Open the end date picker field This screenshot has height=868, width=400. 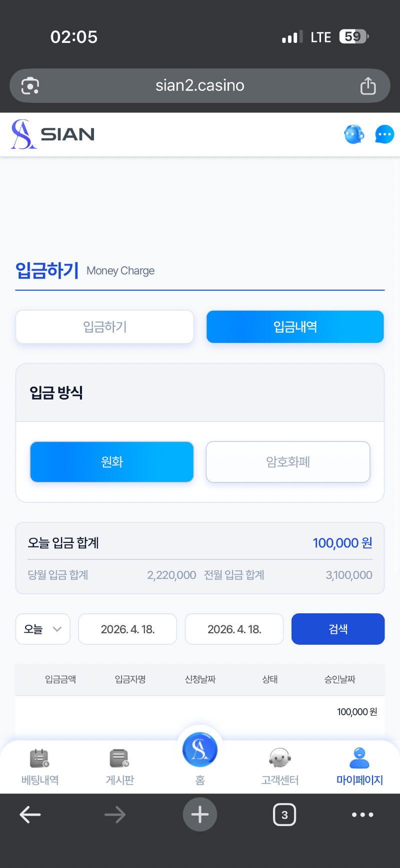coord(234,629)
